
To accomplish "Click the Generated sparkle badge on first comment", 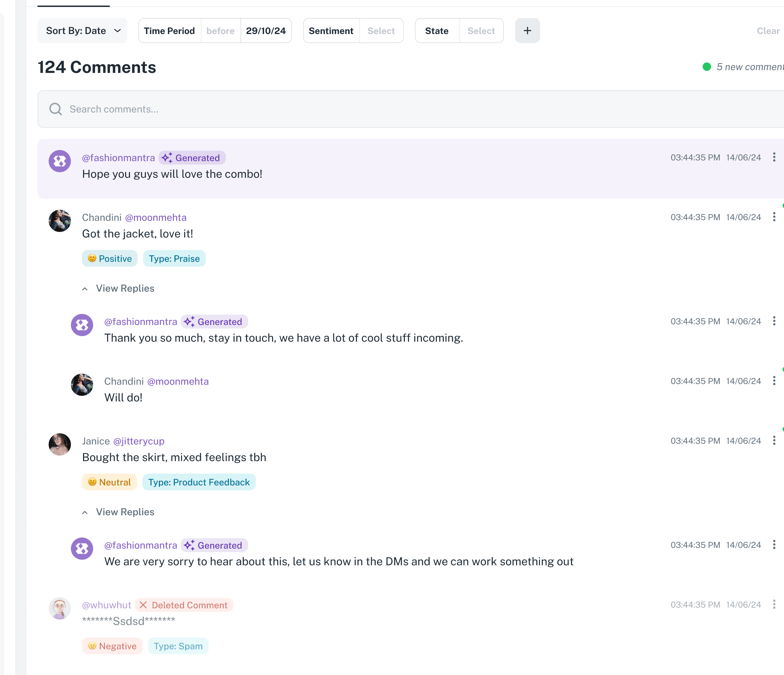I will pyautogui.click(x=191, y=158).
